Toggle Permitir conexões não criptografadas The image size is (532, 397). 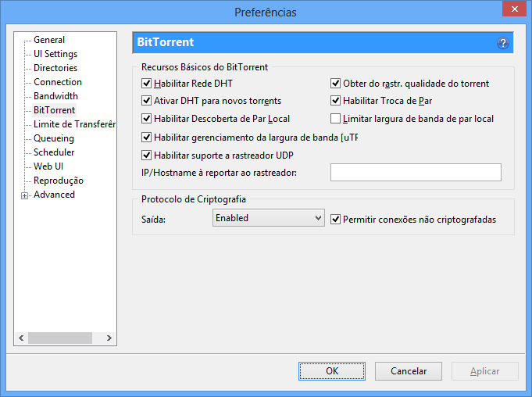[x=335, y=219]
